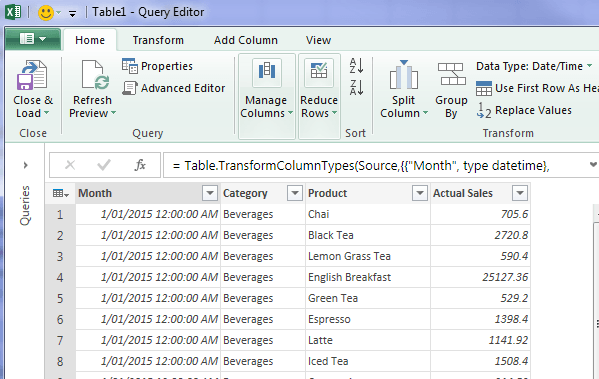Screen dimensions: 599x379
Task: Expand the formula bar with the chevron
Action: (593, 165)
